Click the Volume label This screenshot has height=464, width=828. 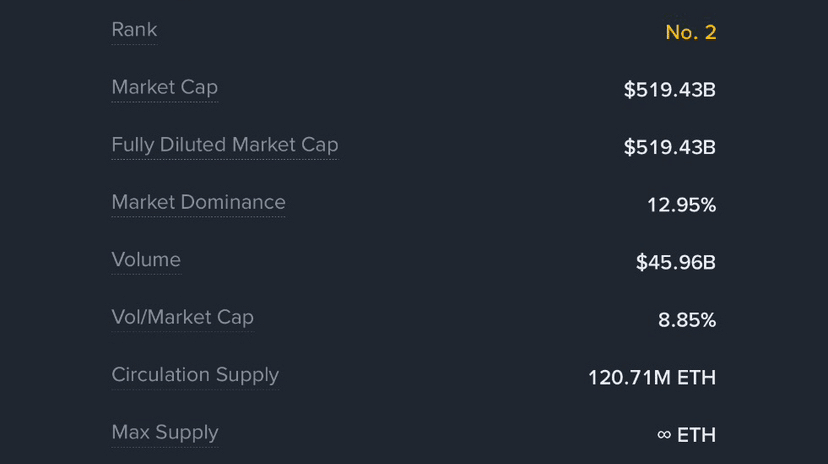tap(146, 260)
